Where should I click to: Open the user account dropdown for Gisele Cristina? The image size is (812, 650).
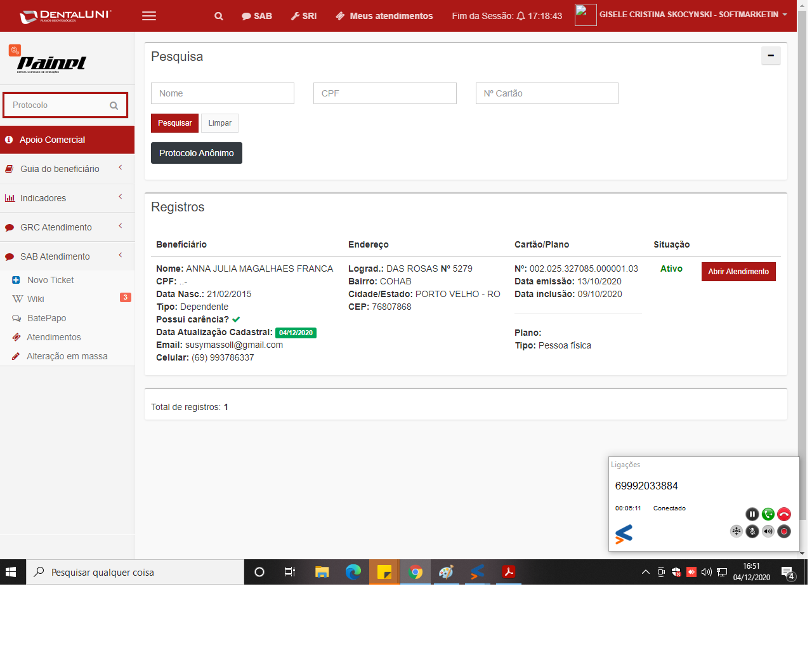(x=693, y=15)
